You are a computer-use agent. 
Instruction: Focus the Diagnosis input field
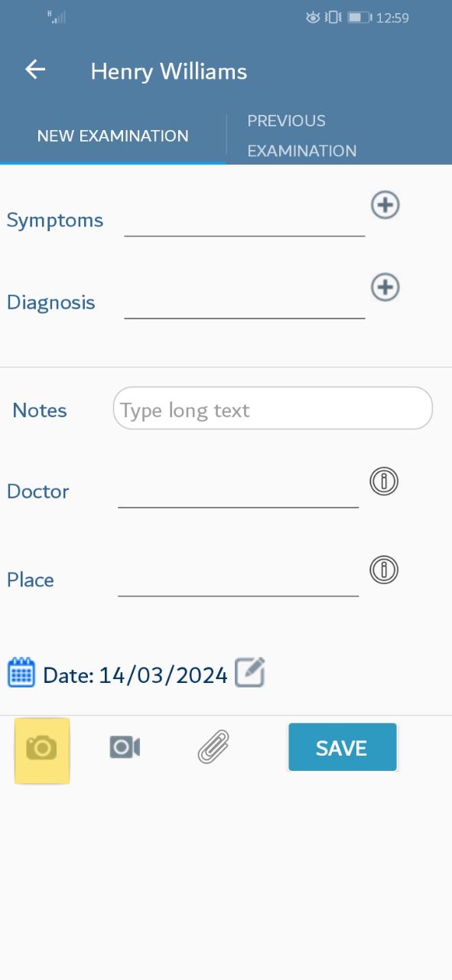pyautogui.click(x=245, y=303)
